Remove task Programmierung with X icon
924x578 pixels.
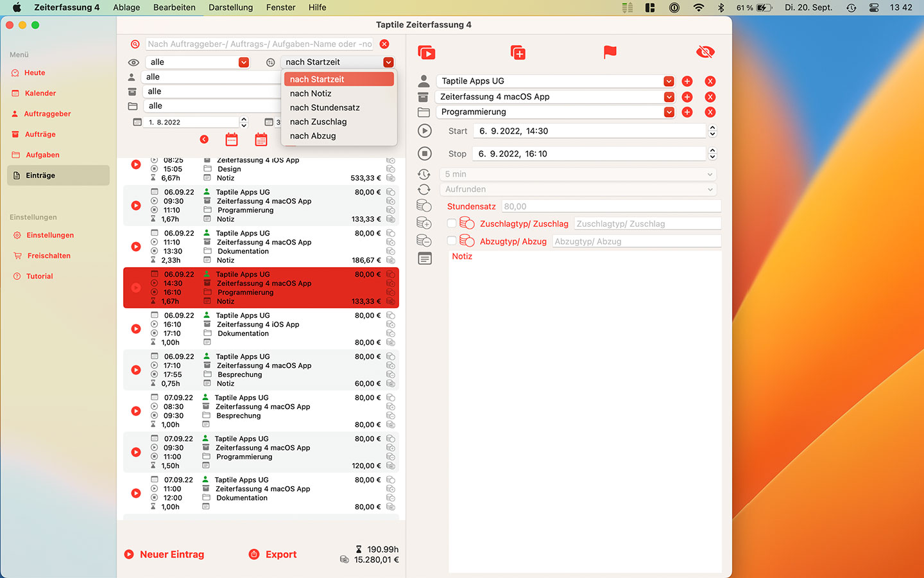click(x=710, y=112)
